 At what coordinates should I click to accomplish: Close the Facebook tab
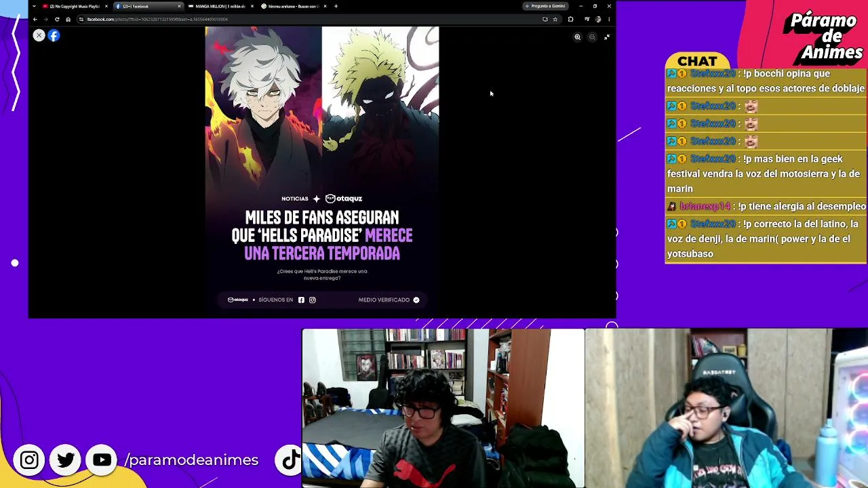click(179, 6)
